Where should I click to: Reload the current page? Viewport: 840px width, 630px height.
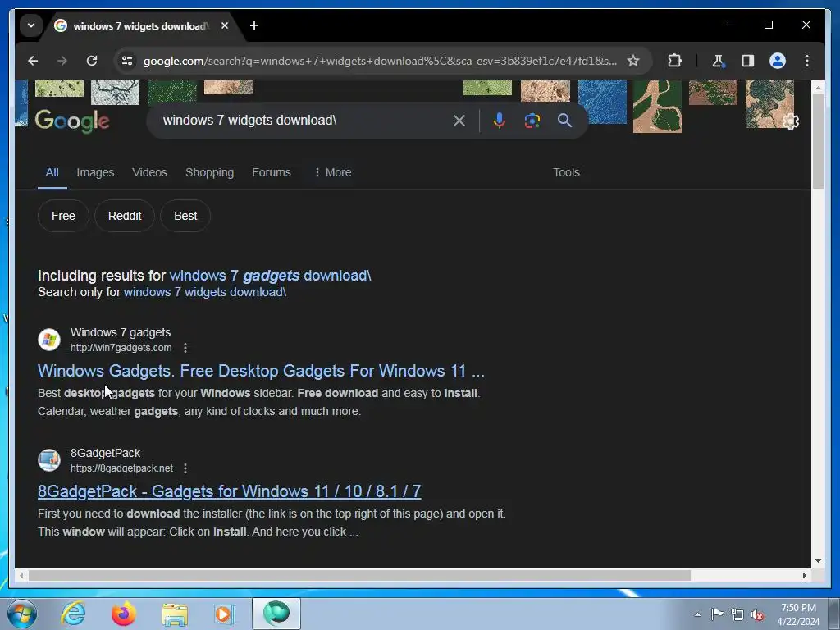[x=92, y=61]
